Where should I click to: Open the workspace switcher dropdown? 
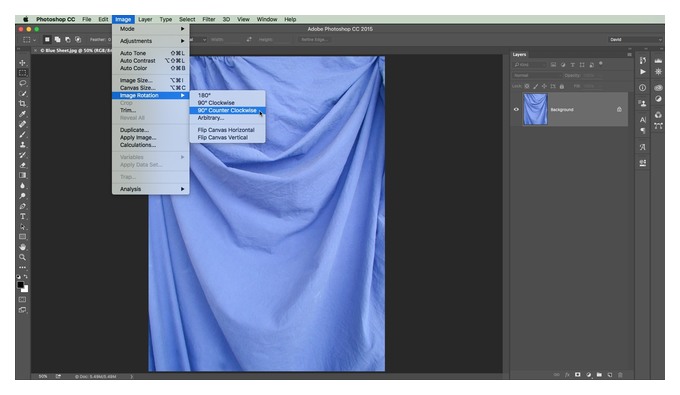pyautogui.click(x=635, y=39)
